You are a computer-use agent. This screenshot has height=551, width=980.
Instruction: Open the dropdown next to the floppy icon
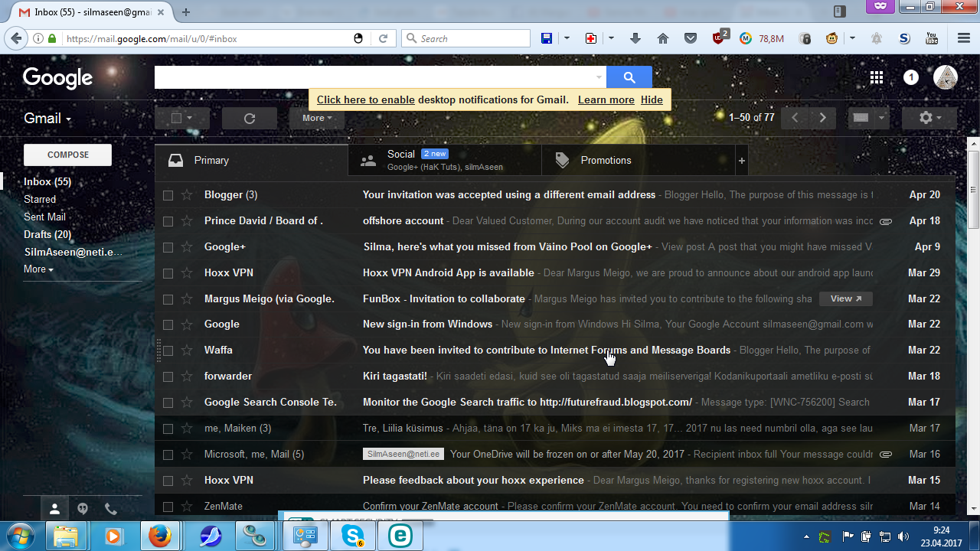567,38
